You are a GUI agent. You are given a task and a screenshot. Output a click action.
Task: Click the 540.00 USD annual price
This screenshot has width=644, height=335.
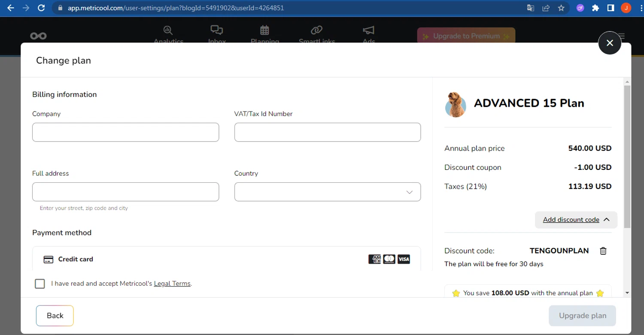[590, 148]
